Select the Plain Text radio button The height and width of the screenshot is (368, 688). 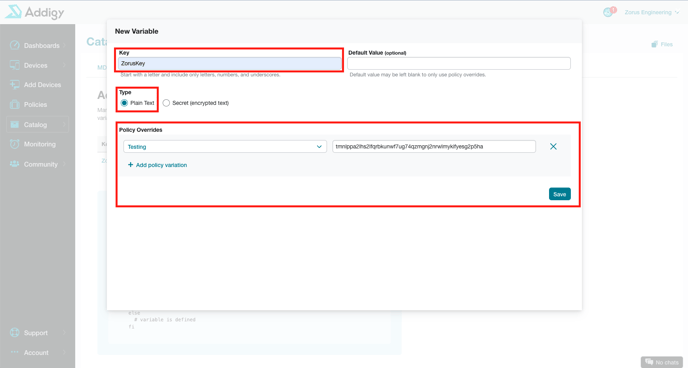click(x=124, y=103)
